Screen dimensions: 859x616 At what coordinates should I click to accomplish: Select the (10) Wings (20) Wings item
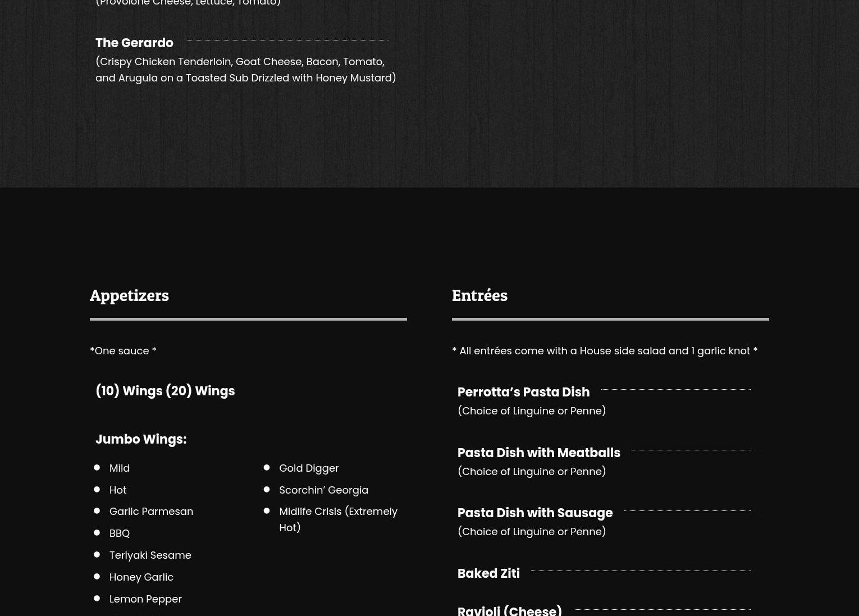[165, 391]
